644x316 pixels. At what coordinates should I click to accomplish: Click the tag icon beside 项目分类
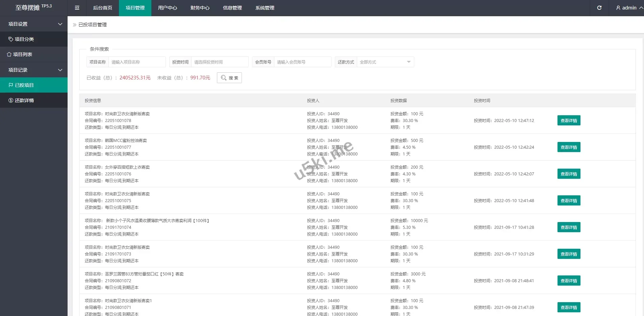pos(11,39)
